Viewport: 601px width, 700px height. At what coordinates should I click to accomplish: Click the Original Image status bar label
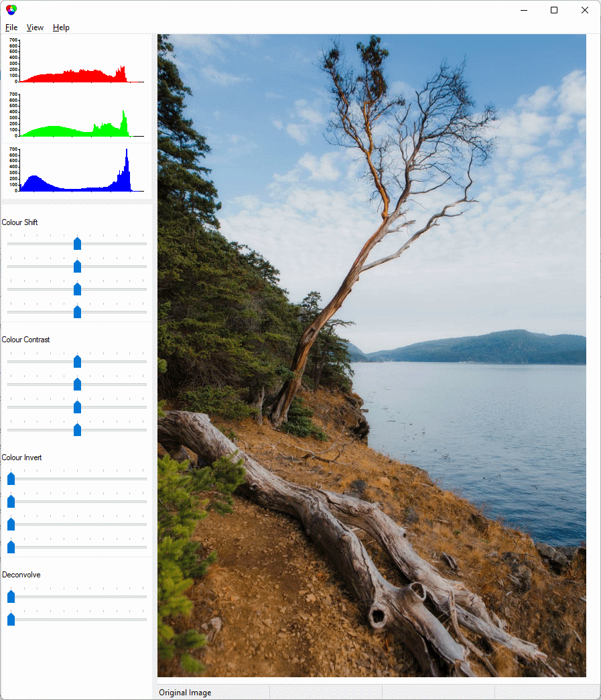click(185, 693)
